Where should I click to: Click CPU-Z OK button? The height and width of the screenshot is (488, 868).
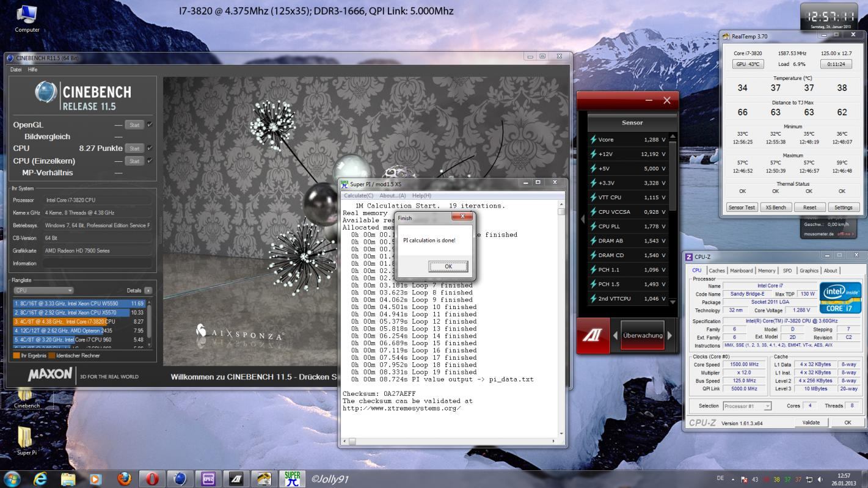coord(847,422)
